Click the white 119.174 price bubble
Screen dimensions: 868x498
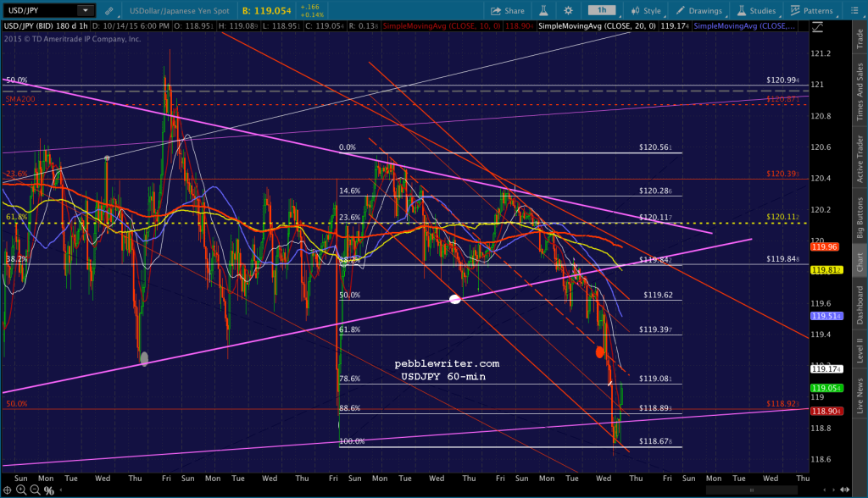[826, 368]
